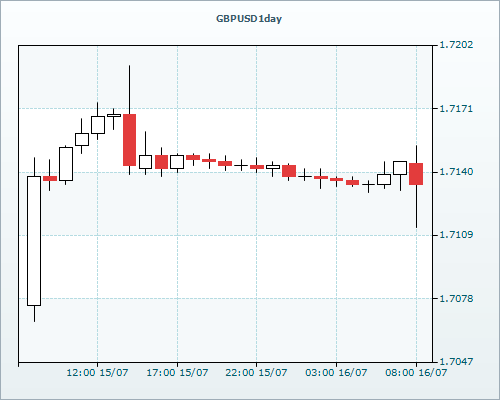Select the 1.7109 price label
Image resolution: width=500 pixels, height=400 pixels.
(456, 235)
